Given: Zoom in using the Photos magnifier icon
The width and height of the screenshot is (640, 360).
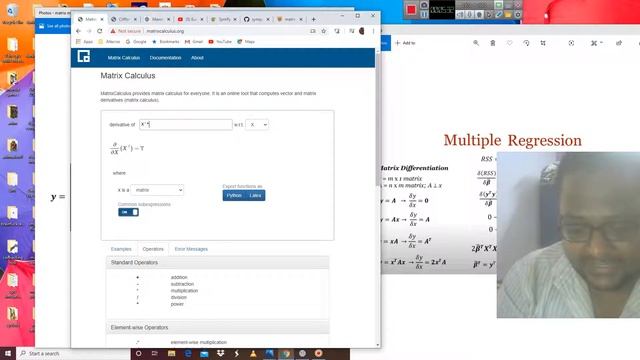Looking at the screenshot, I should coord(476,43).
